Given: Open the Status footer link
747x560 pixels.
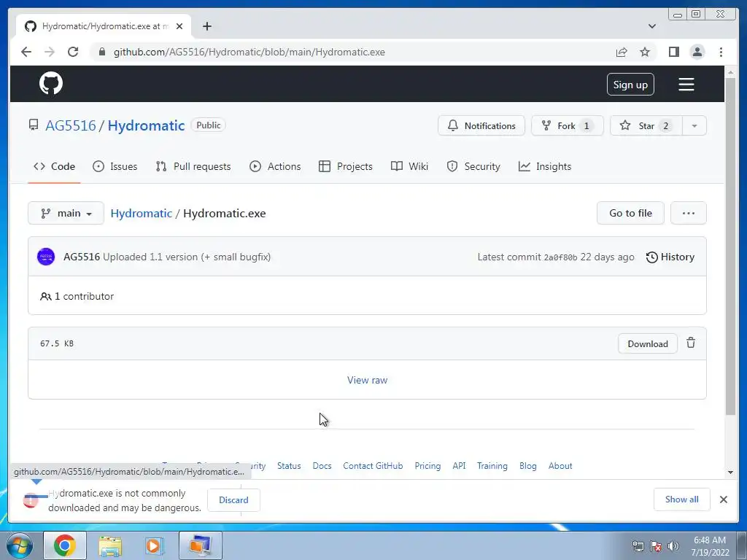Looking at the screenshot, I should 289,466.
